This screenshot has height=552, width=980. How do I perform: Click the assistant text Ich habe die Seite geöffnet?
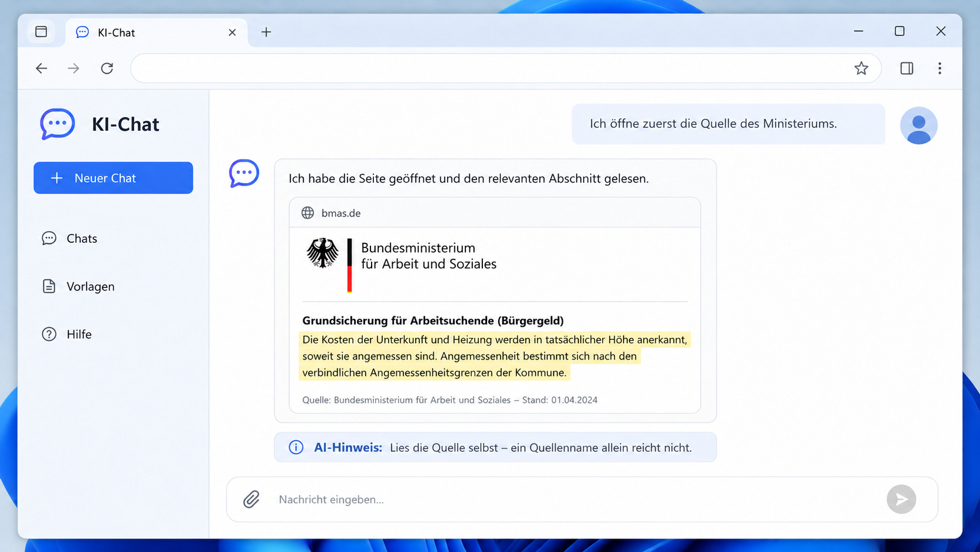(468, 178)
